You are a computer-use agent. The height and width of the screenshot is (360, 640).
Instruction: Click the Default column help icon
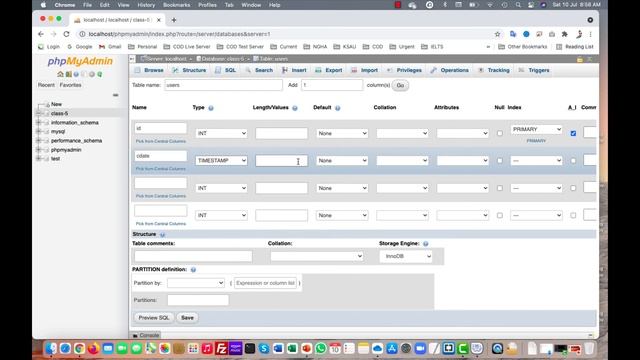coord(338,108)
